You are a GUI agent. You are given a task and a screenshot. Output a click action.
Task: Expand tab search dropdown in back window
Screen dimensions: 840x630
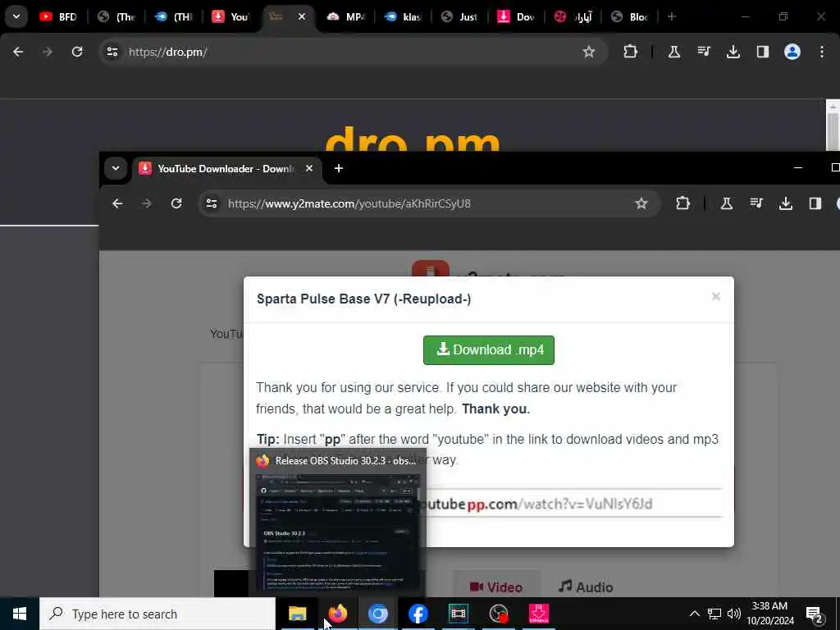tap(16, 16)
